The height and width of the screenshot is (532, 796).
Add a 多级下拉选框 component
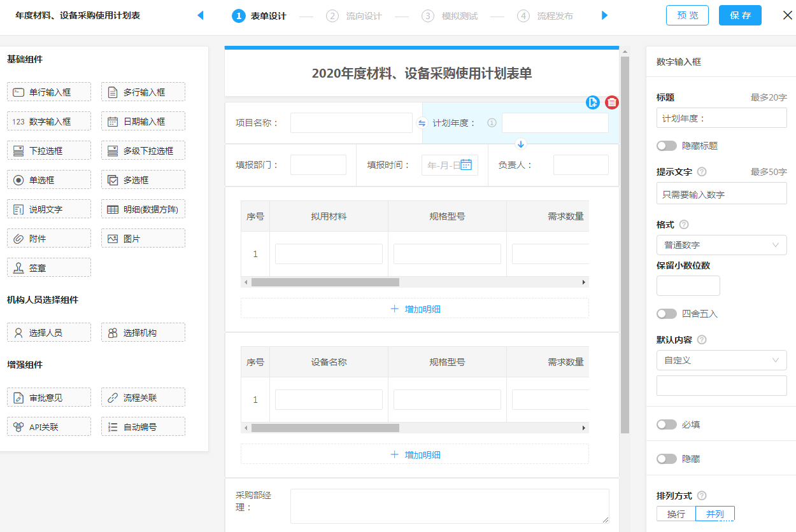(143, 150)
